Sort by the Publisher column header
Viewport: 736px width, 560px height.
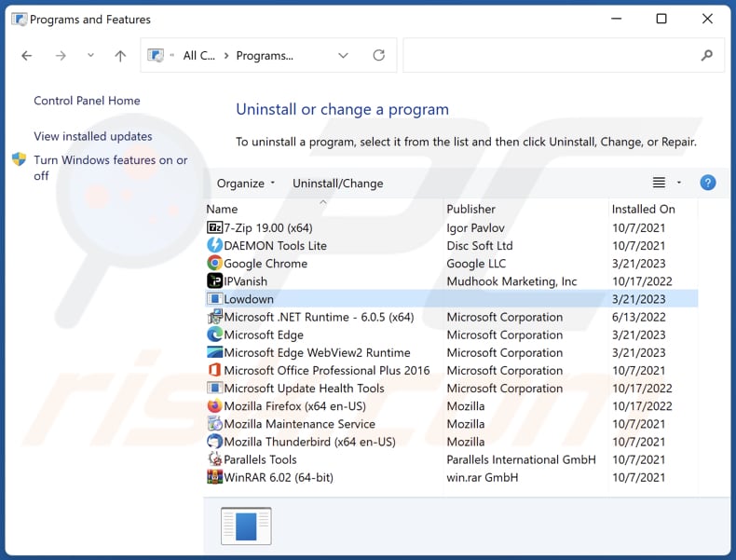525,209
